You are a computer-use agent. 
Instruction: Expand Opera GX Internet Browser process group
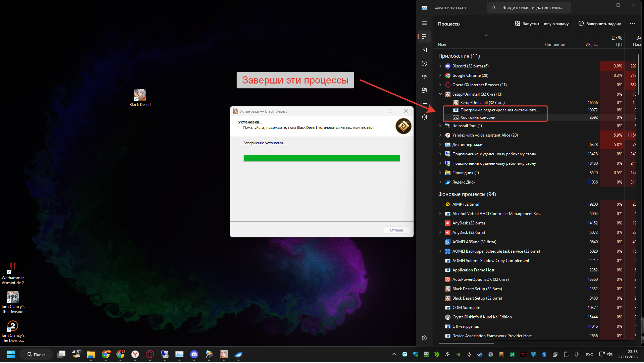click(x=440, y=85)
